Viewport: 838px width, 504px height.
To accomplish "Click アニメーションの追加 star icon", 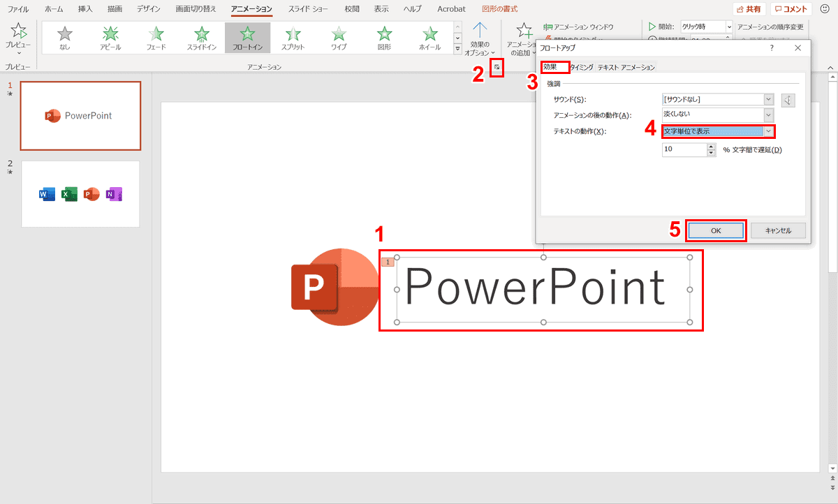I will tap(524, 30).
